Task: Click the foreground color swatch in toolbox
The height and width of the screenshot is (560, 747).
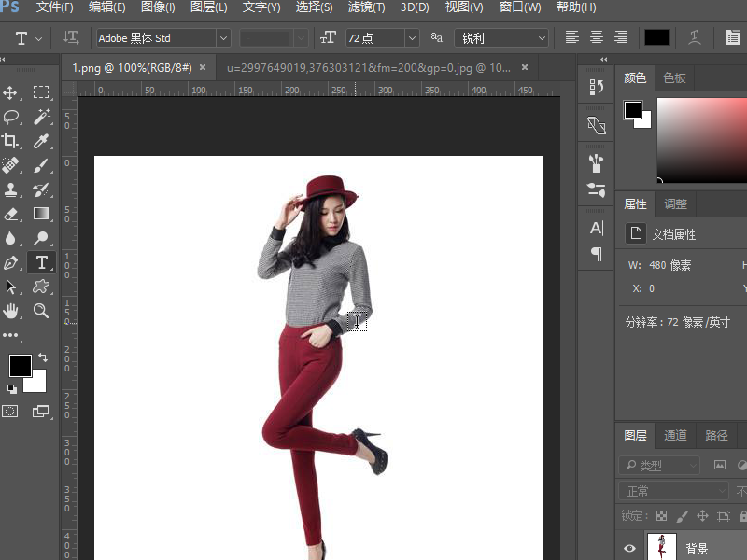Action: [x=20, y=366]
